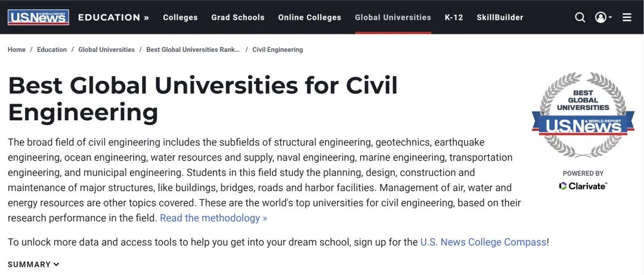Select Online Colleges in navigation
Screen dimensions: 644x275
(x=309, y=17)
